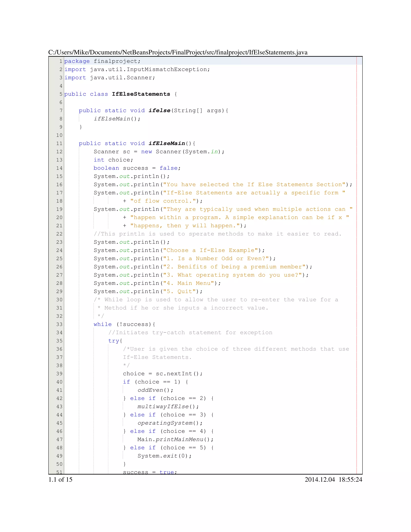Click the file path header text

[x=178, y=52]
